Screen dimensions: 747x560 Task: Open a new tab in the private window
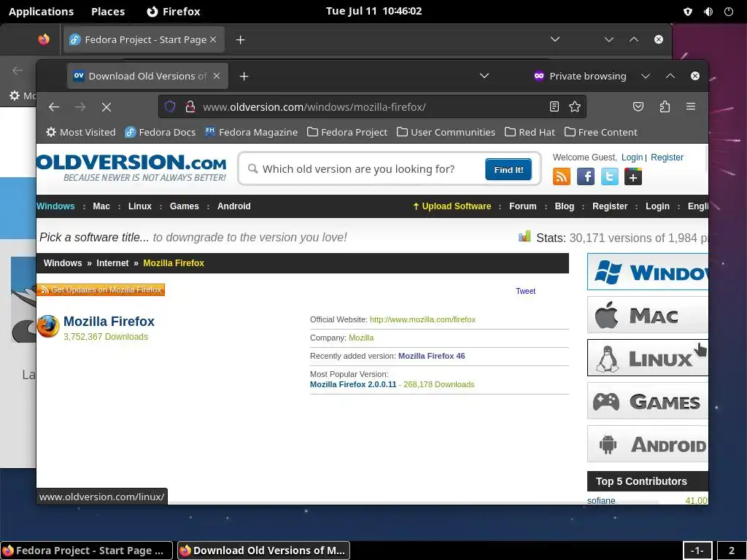pyautogui.click(x=244, y=76)
